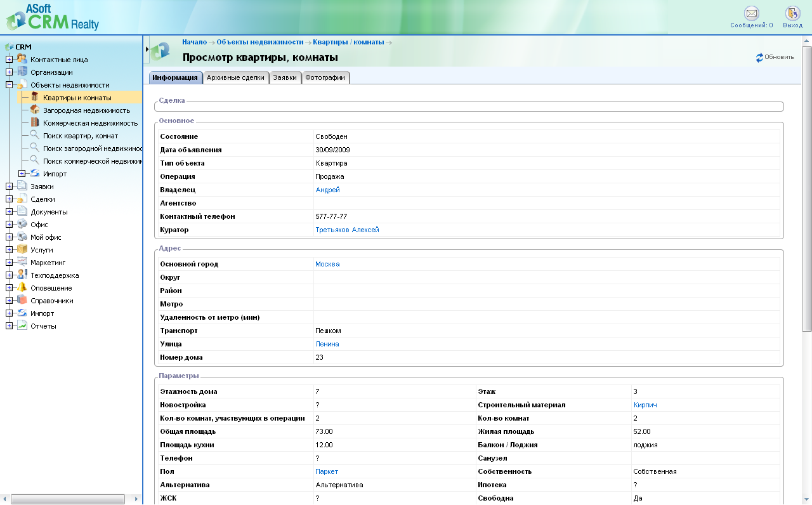Select Квартиры и комнаты in tree
This screenshot has height=505, width=812.
[77, 98]
